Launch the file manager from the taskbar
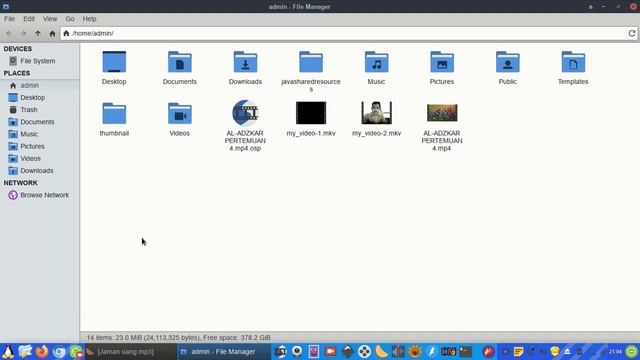Viewport: 640px width, 360px height. tap(25, 351)
